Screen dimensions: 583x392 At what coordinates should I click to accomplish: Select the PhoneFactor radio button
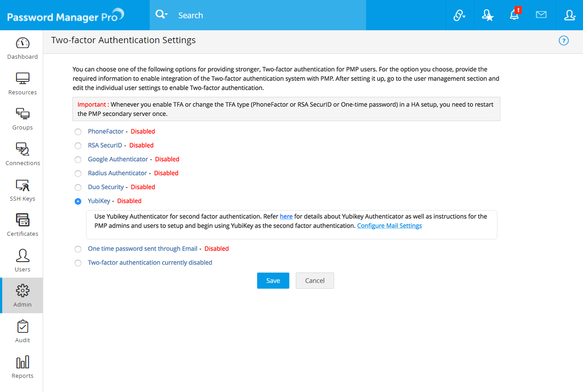(78, 132)
